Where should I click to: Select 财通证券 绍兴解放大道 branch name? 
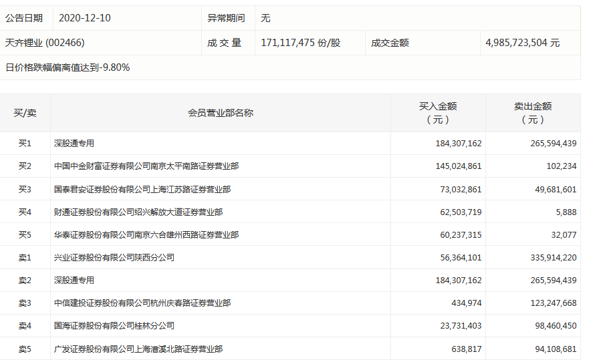pos(138,212)
